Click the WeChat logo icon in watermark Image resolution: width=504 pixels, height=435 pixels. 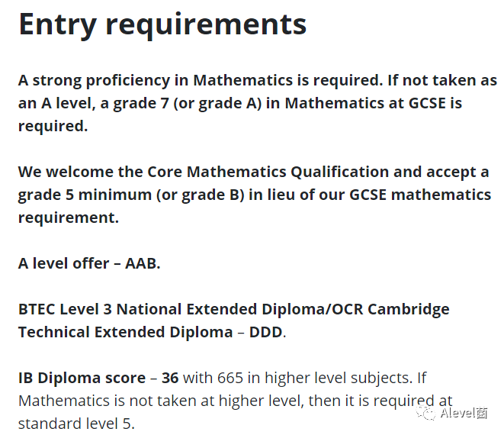pyautogui.click(x=425, y=413)
